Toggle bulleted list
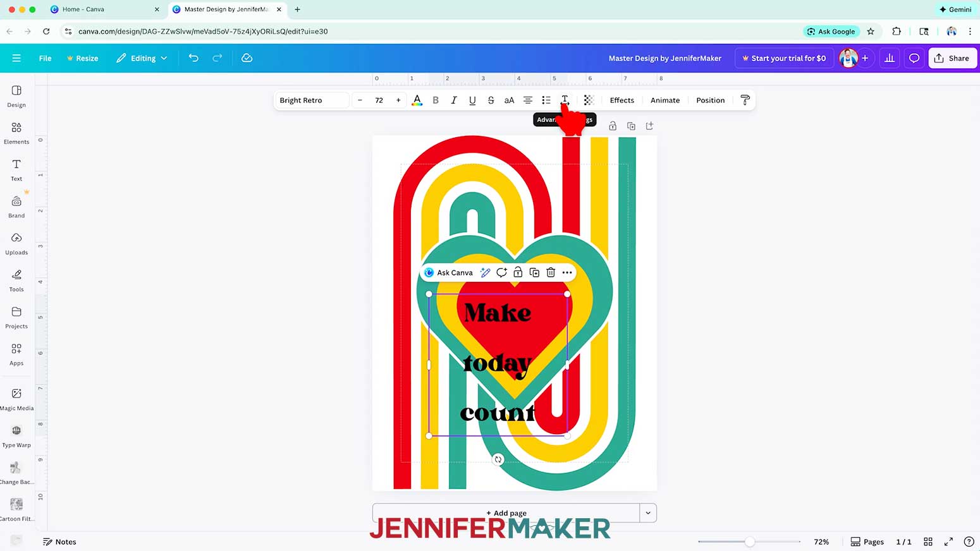 [546, 100]
